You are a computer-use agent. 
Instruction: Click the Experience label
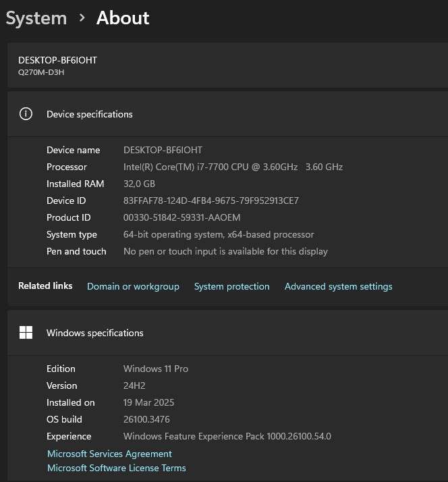click(69, 437)
